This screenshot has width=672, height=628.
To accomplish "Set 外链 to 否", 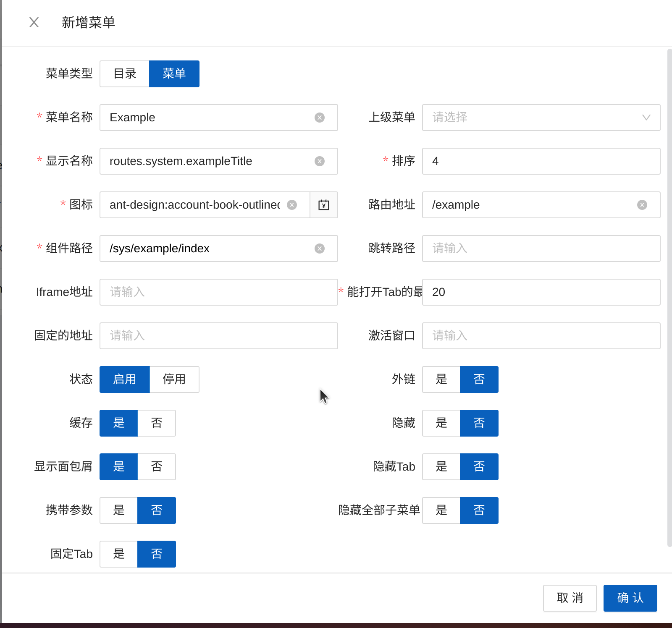I will point(479,379).
